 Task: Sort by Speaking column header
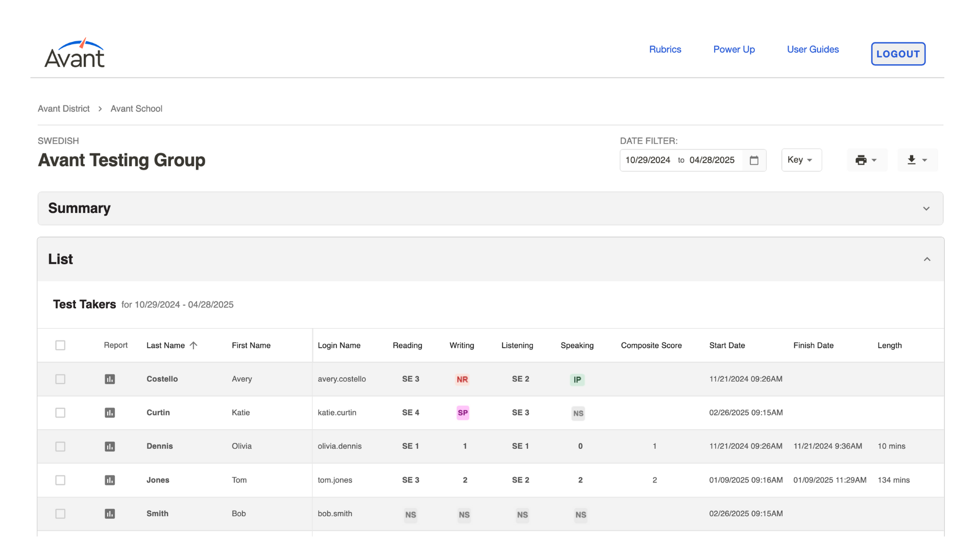[577, 345]
